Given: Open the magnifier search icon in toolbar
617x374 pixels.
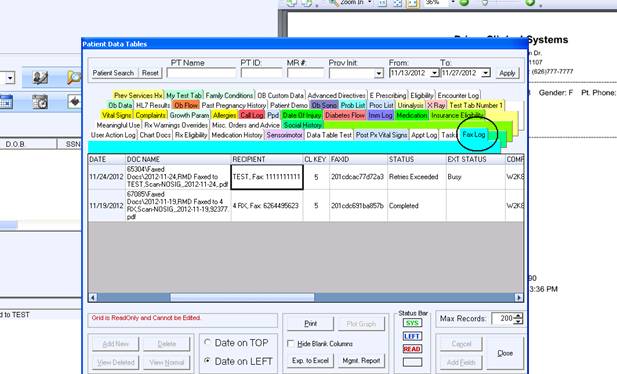Looking at the screenshot, I should 74,78.
